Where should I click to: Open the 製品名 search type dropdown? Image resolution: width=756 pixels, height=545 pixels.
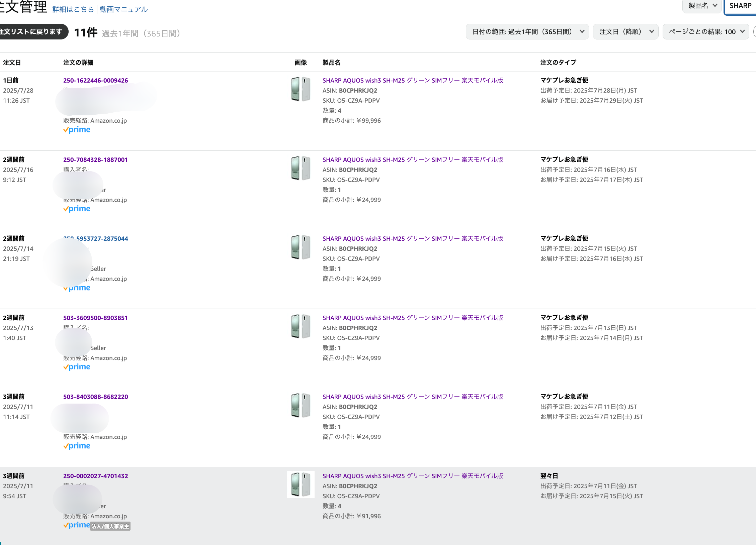coord(702,6)
